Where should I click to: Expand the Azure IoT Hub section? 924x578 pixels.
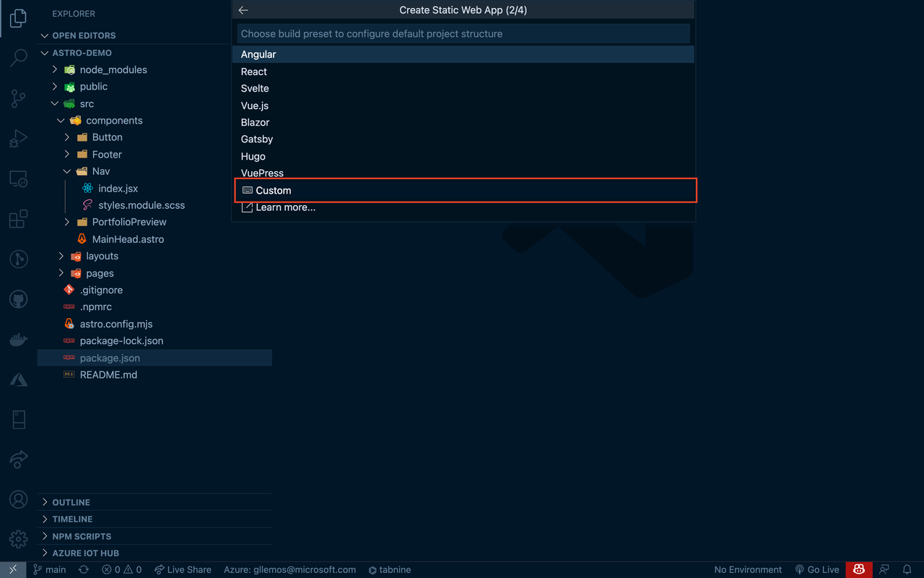(154, 553)
